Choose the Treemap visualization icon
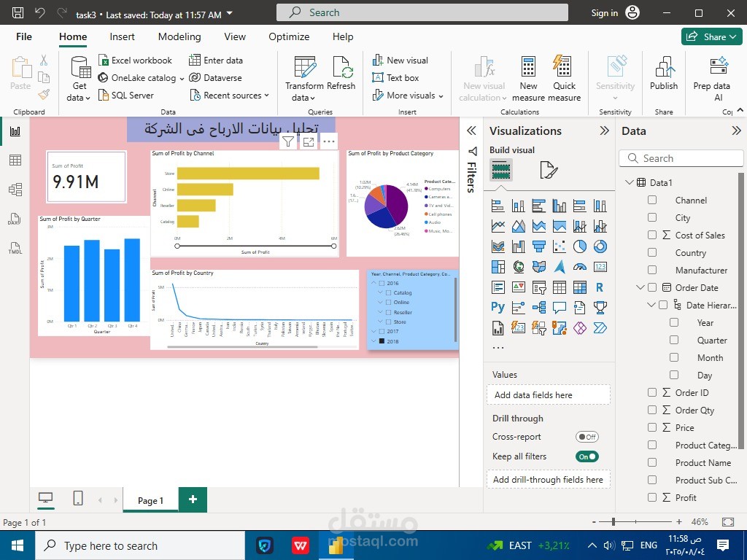 tap(498, 267)
